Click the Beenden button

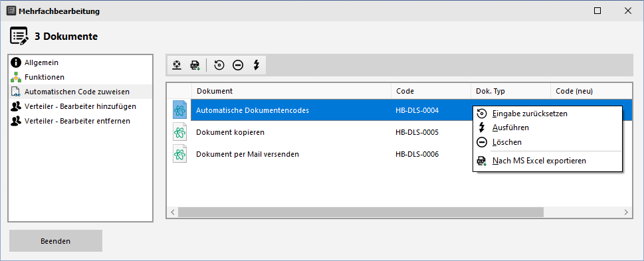pos(56,241)
